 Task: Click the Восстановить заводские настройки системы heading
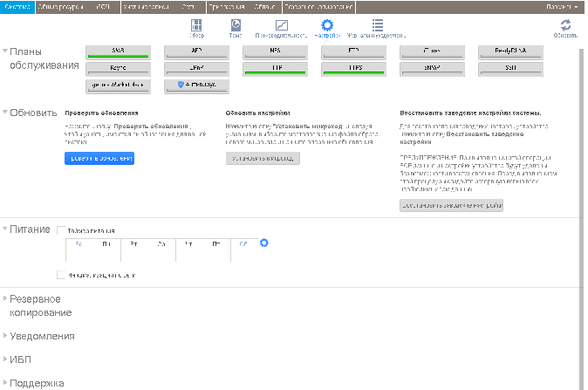(470, 113)
